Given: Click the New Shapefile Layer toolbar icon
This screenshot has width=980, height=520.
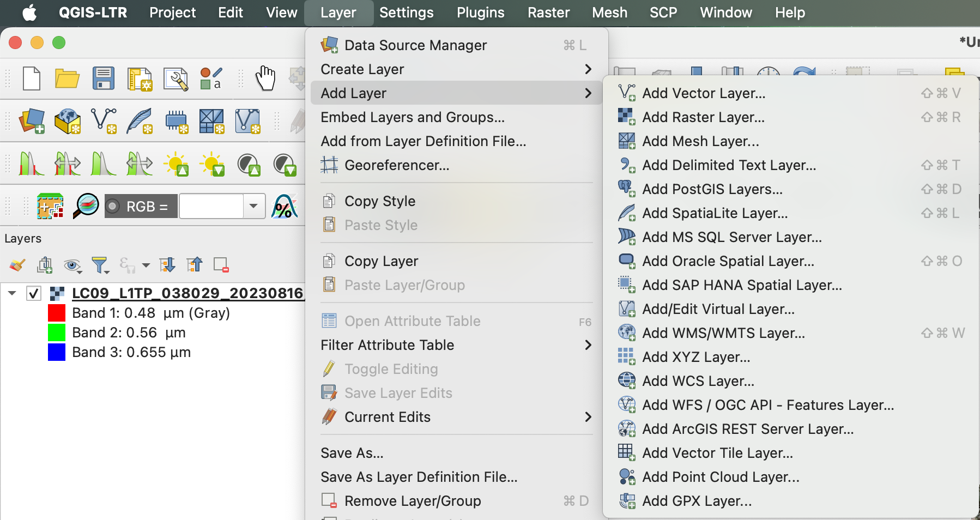Looking at the screenshot, I should [104, 121].
